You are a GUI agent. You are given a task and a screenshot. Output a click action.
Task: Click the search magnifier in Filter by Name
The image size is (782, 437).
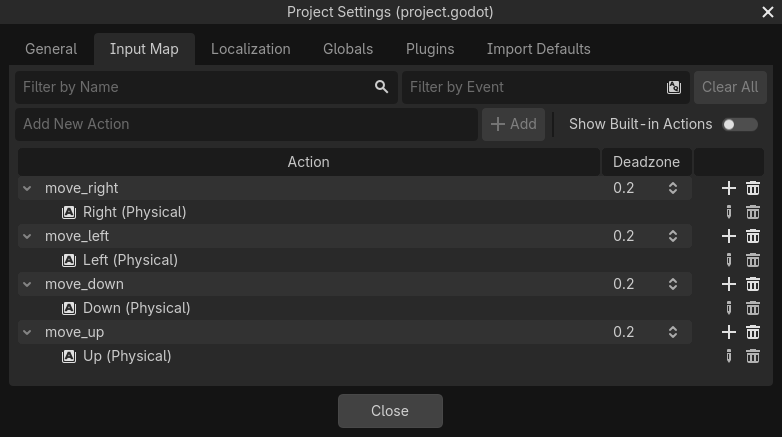(x=381, y=87)
